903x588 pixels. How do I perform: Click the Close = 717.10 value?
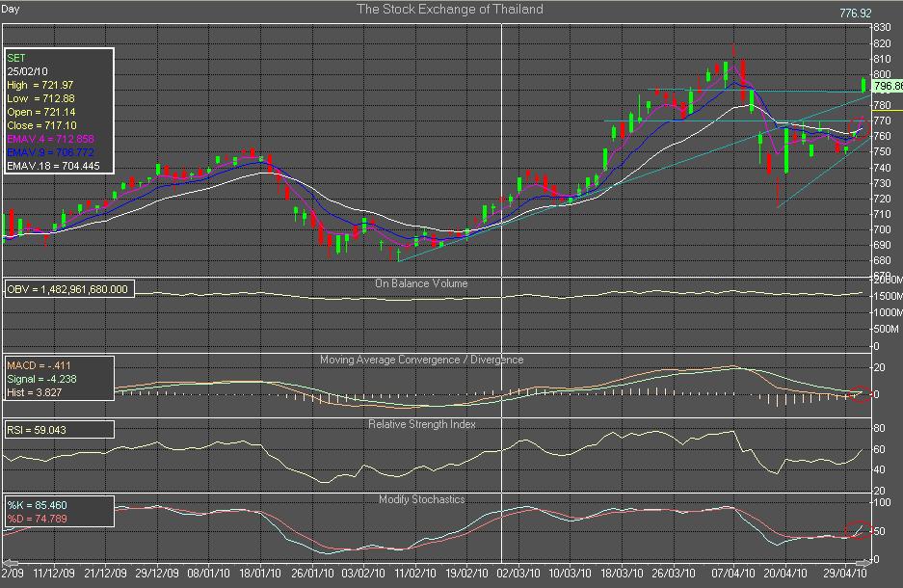41,125
